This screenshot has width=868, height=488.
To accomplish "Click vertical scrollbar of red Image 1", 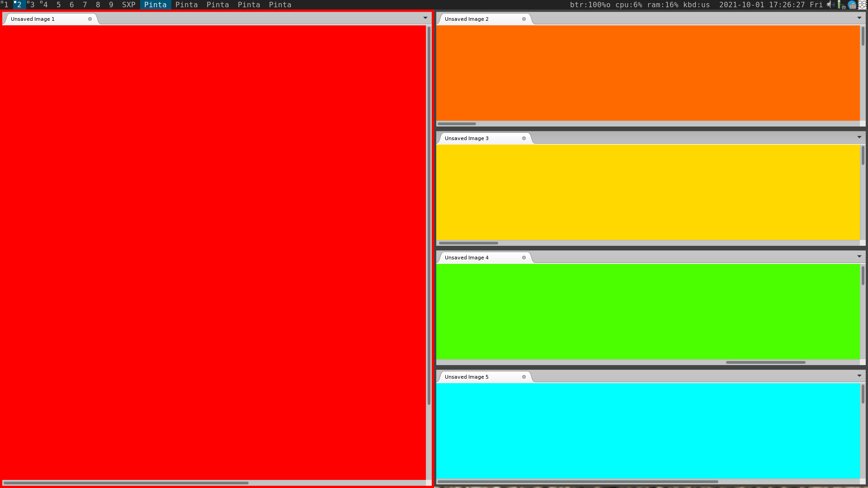I will point(429,216).
